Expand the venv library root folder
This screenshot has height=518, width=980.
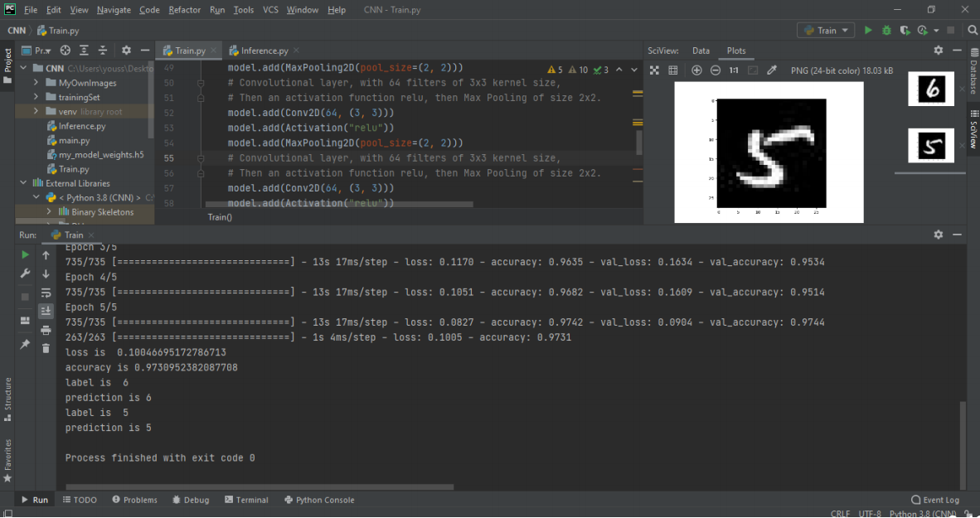point(36,111)
